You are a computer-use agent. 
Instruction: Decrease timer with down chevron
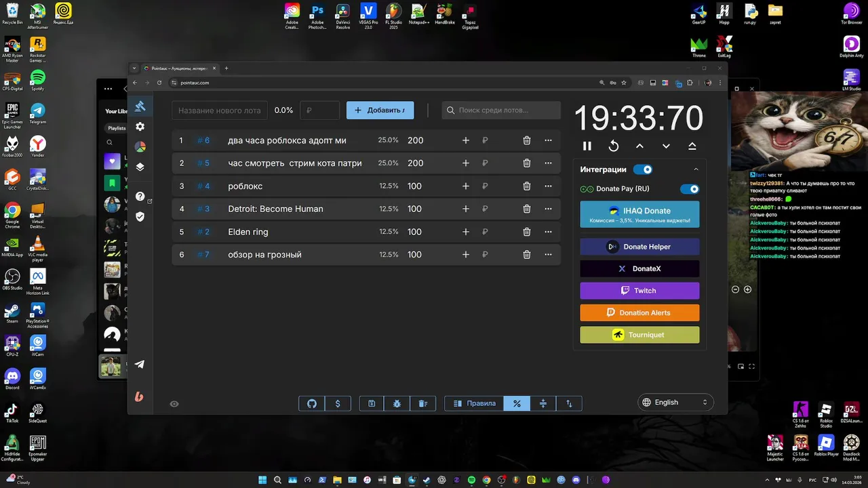(x=666, y=146)
